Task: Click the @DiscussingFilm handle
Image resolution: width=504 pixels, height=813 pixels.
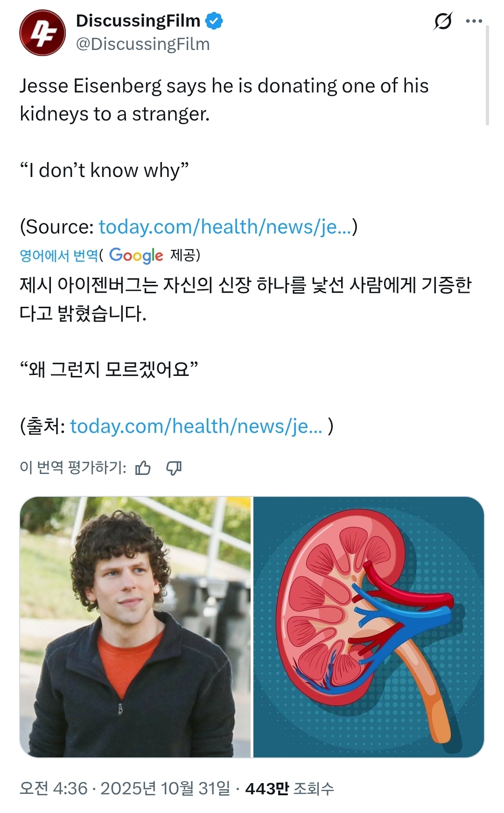Action: 143,44
